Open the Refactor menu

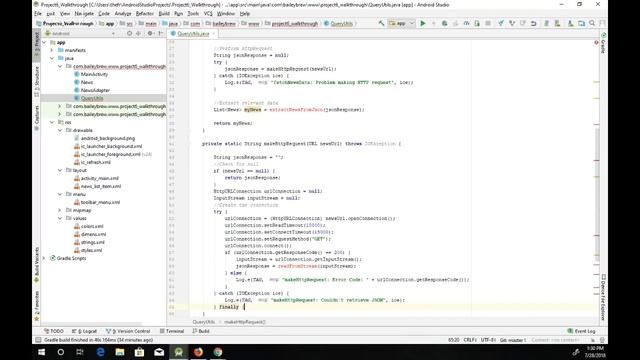click(x=144, y=13)
